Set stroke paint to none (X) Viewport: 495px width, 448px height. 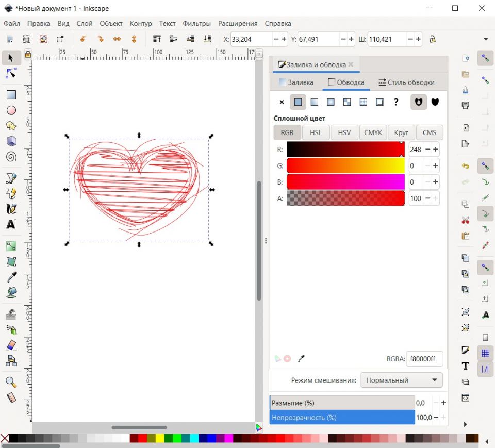[x=281, y=102]
